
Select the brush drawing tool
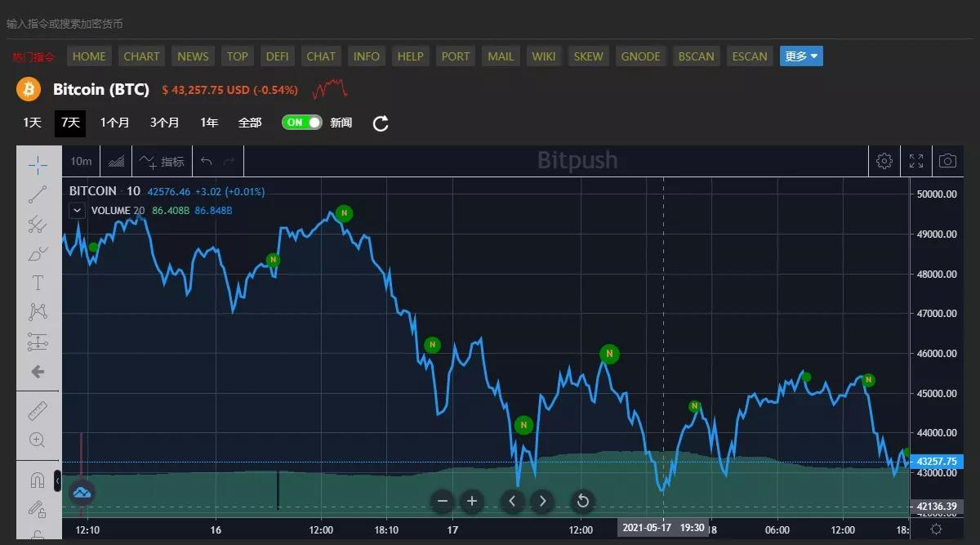tap(38, 254)
